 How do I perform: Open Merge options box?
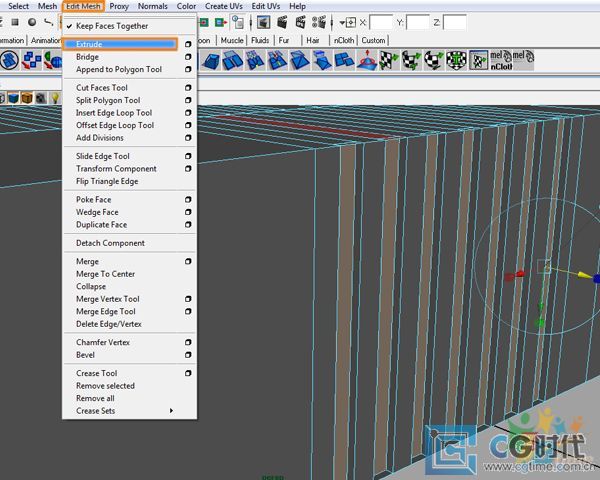[188, 261]
